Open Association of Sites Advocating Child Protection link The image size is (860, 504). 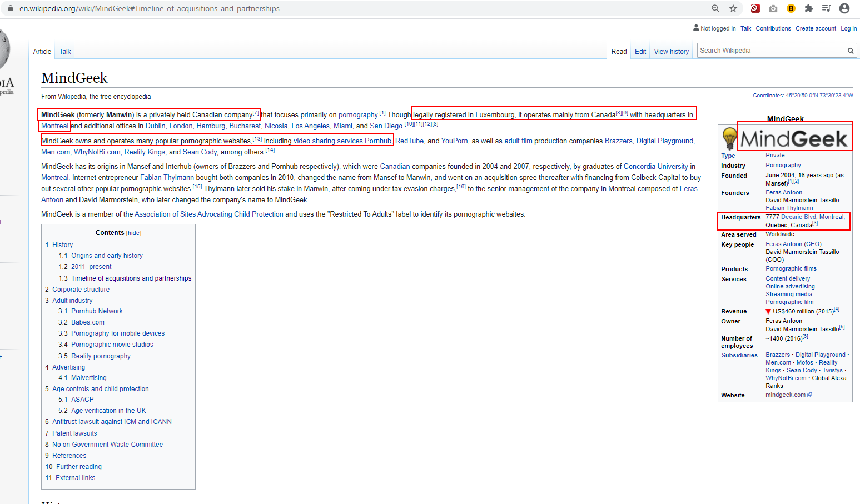pyautogui.click(x=209, y=214)
